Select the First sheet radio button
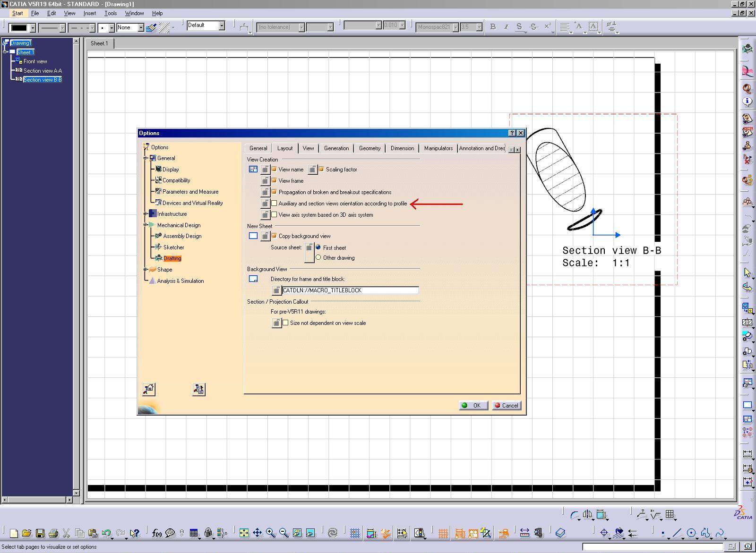Viewport: 756px width, 553px height. (318, 247)
